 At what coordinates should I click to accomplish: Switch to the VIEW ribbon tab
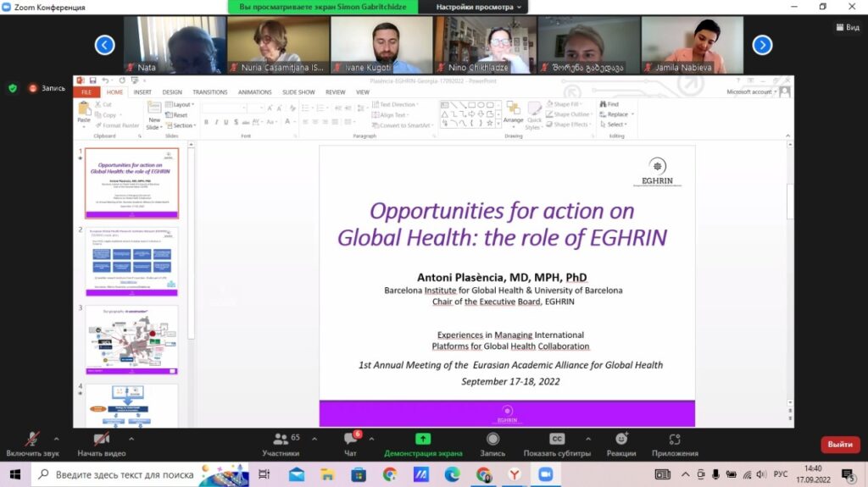(363, 91)
